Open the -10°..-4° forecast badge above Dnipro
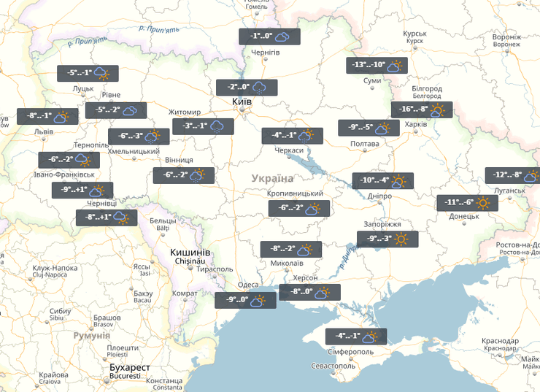 point(382,181)
